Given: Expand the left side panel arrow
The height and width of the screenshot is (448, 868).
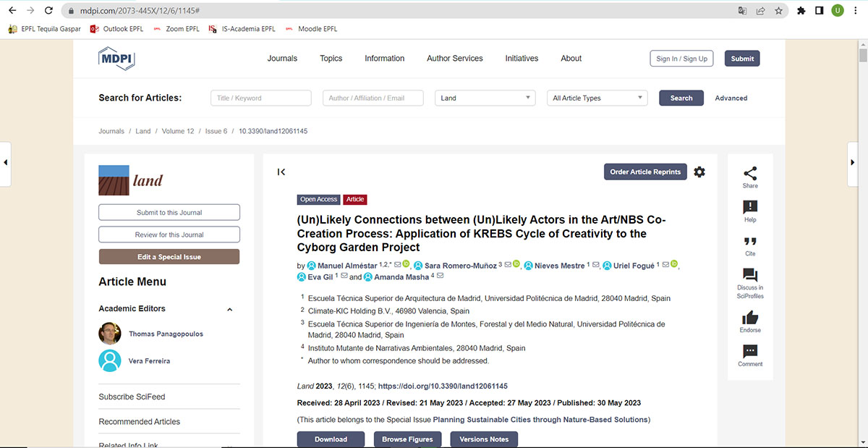Looking at the screenshot, I should tap(6, 163).
